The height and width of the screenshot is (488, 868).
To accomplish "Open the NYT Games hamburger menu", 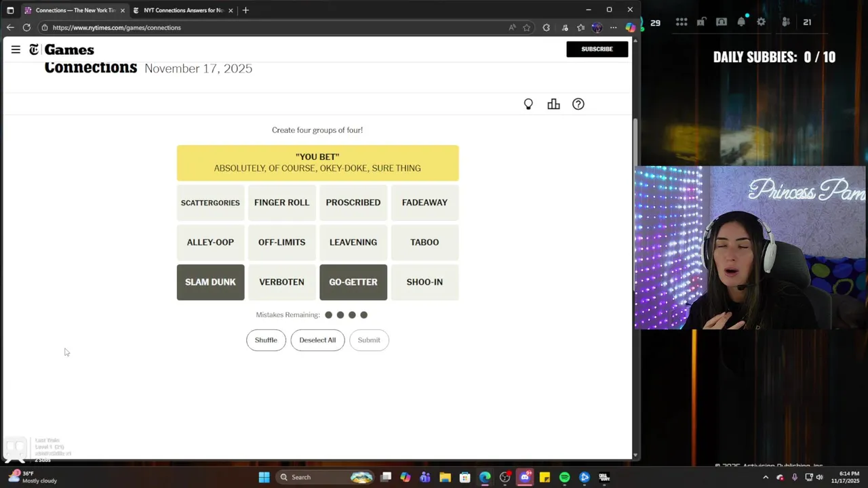I will point(16,49).
